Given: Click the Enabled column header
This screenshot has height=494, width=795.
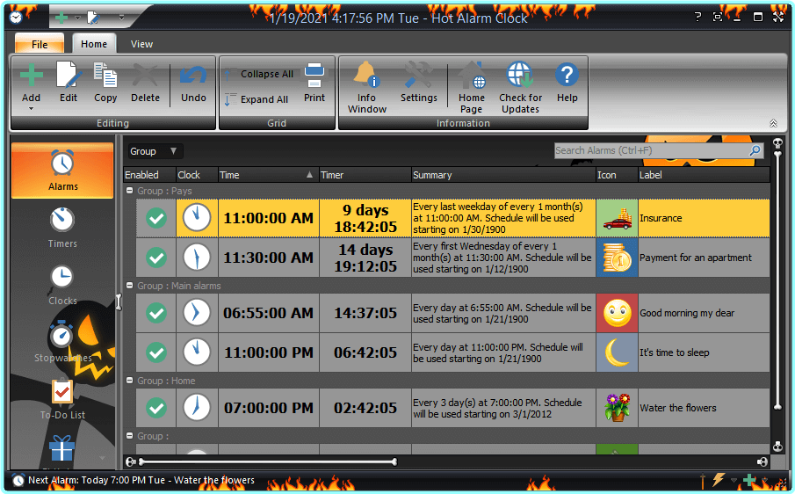Looking at the screenshot, I should (x=150, y=175).
